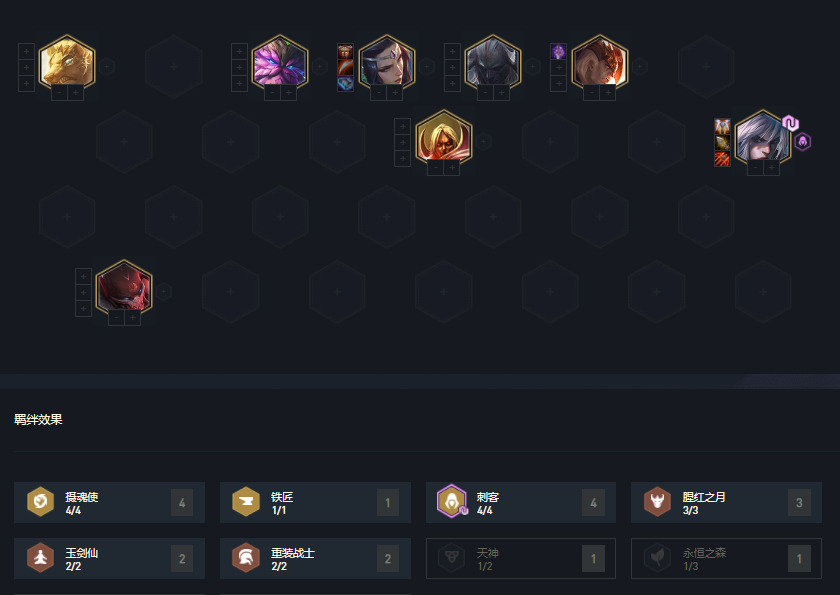
Task: Open the 重装战士 2/2 trait panel
Action: pyautogui.click(x=316, y=559)
